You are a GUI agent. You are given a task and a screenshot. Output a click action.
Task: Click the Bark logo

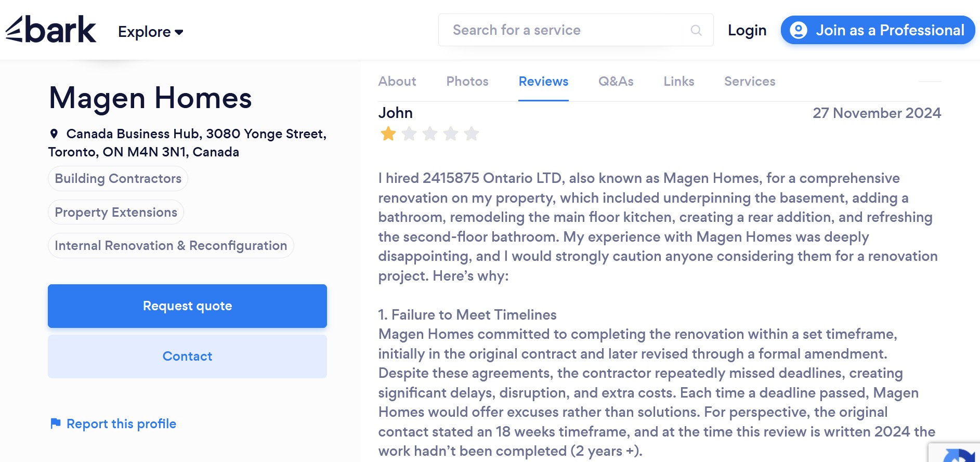coord(51,30)
